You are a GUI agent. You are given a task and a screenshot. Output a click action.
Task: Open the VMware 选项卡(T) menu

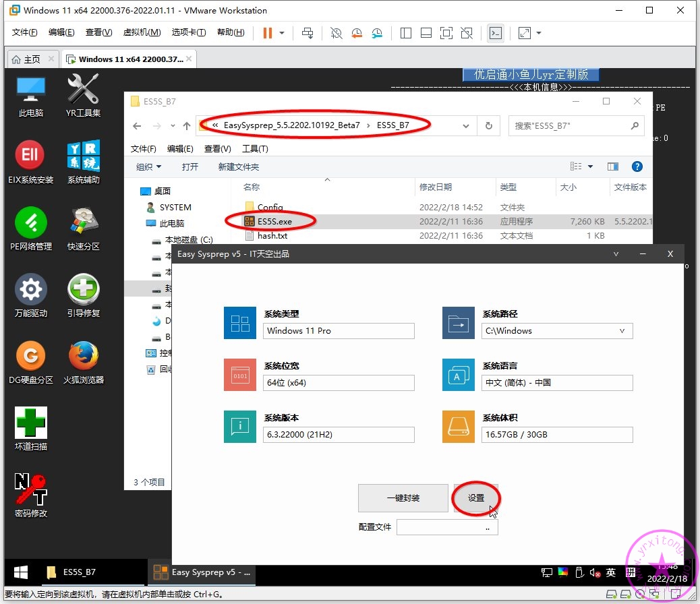189,32
